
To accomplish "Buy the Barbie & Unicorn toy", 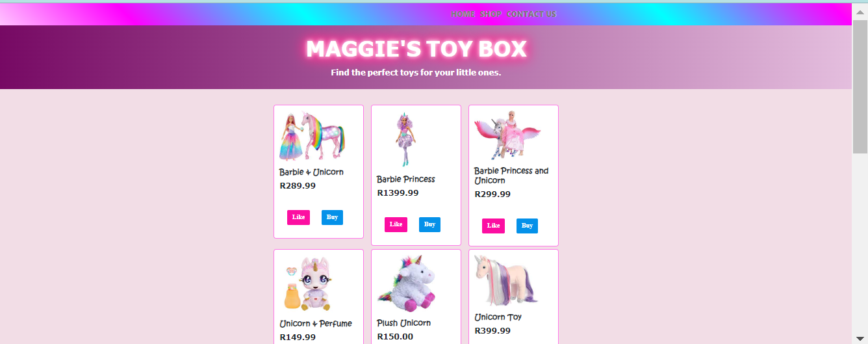I will (332, 217).
